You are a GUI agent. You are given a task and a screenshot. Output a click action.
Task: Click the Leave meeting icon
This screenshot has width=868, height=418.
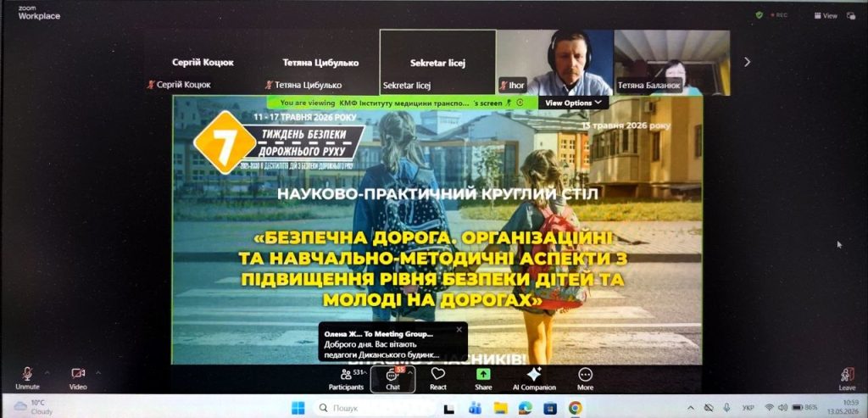pyautogui.click(x=847, y=379)
